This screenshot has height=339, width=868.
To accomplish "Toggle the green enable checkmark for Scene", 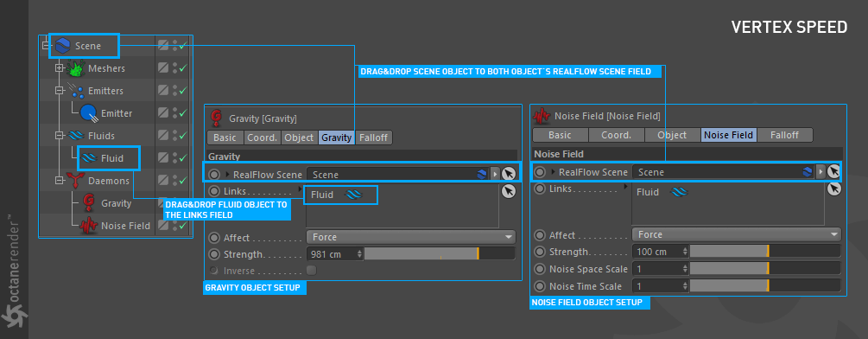I will tap(183, 46).
